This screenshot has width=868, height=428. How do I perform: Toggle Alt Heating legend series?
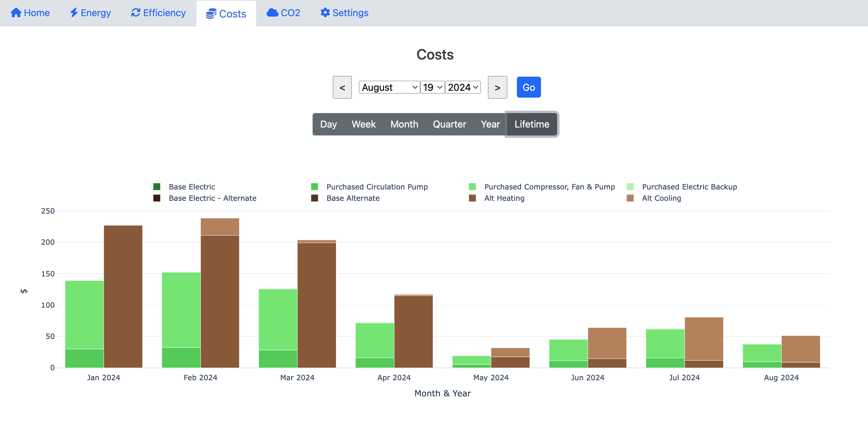pyautogui.click(x=504, y=198)
